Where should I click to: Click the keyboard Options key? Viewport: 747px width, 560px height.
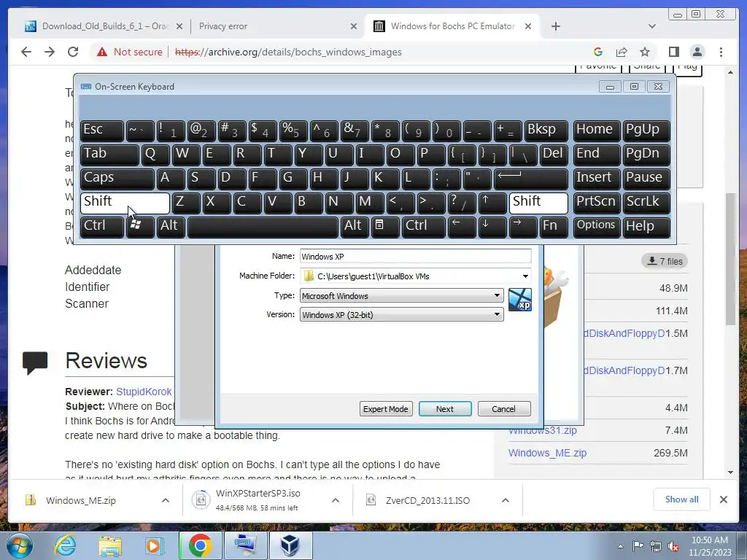coord(597,226)
